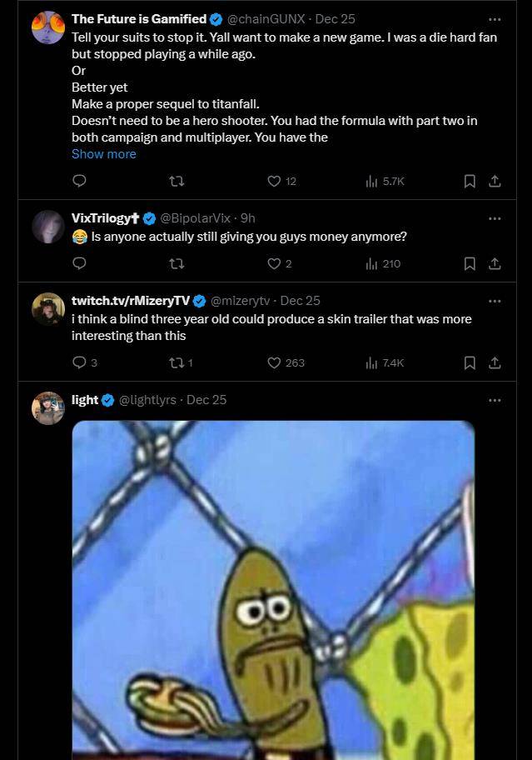Share the mizerytv tweet

click(x=494, y=362)
